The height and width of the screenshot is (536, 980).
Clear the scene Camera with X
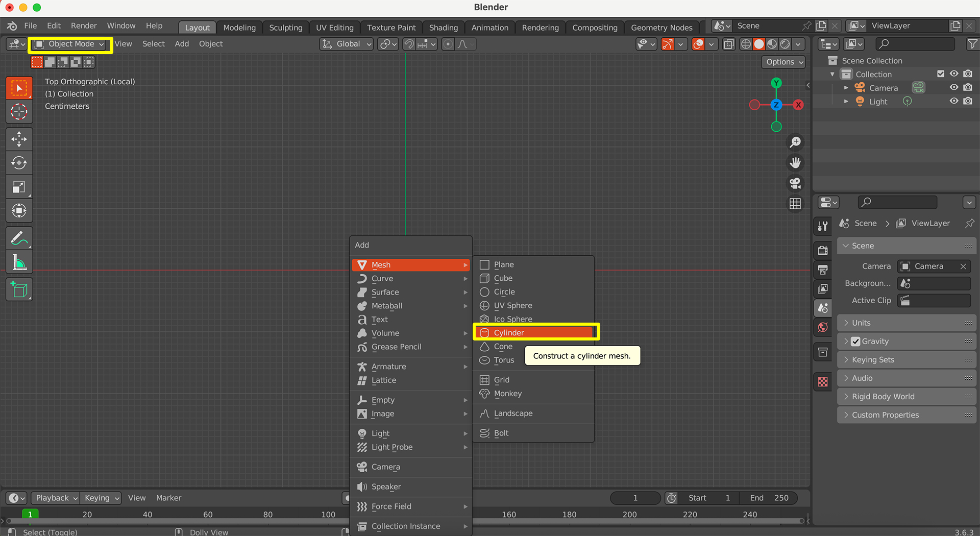[963, 266]
